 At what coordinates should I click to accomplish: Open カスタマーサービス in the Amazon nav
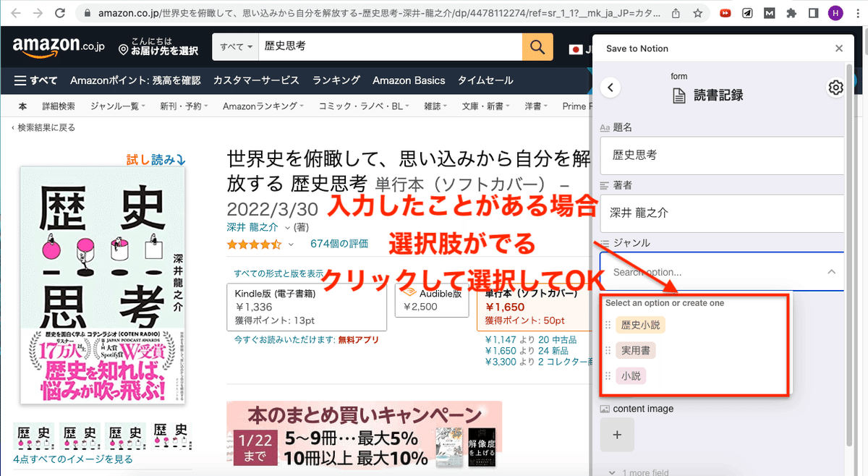pos(256,80)
